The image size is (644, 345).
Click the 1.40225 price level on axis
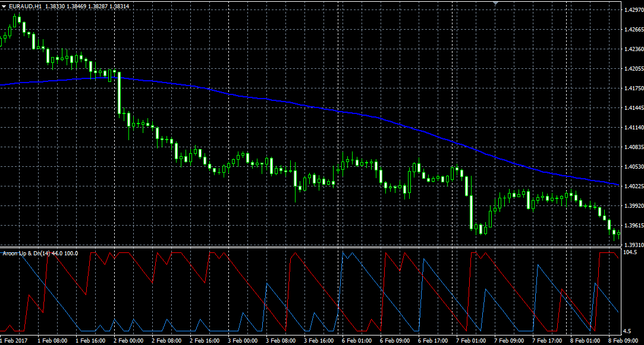[630, 186]
